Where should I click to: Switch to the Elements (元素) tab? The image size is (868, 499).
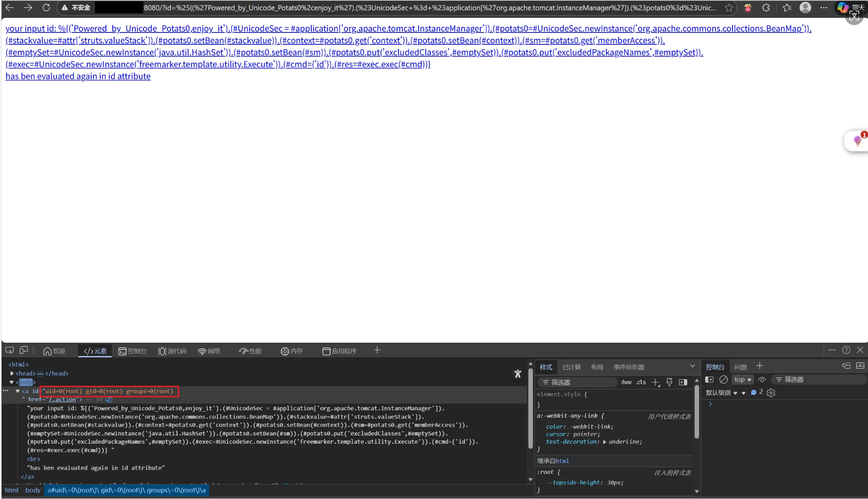95,351
